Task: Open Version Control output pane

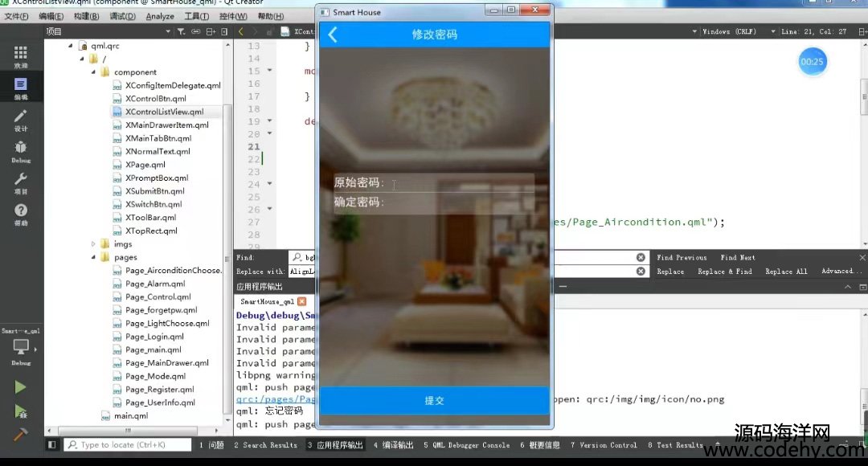Action: [604, 445]
